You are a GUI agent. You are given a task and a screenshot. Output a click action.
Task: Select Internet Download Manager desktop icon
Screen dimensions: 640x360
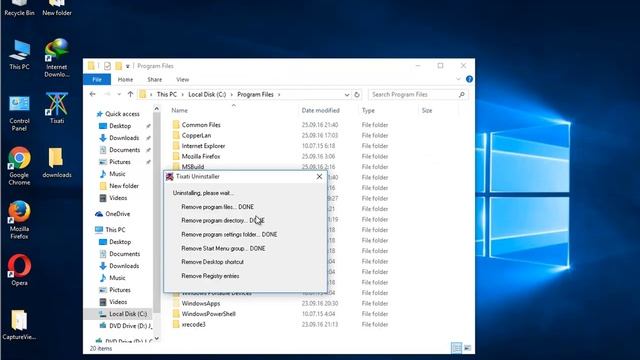pos(57,58)
